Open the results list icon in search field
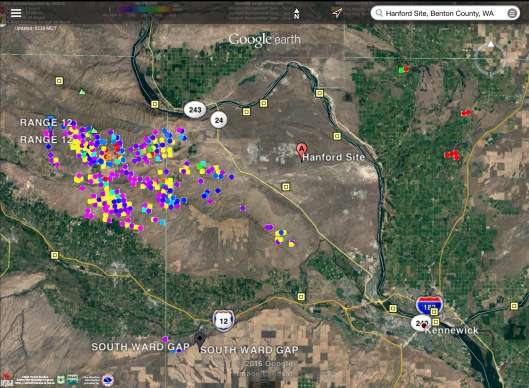Screen dimensions: 529x388 pyautogui.click(x=512, y=13)
